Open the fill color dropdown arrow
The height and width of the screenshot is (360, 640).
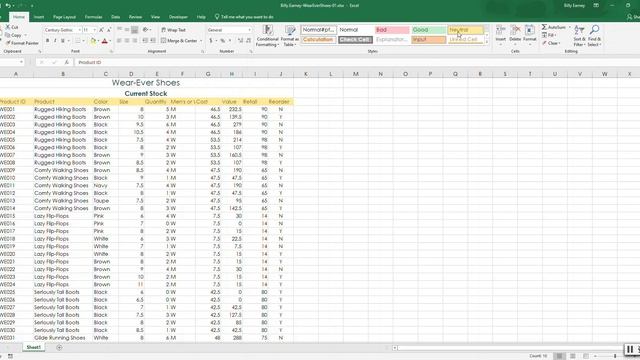[98, 41]
